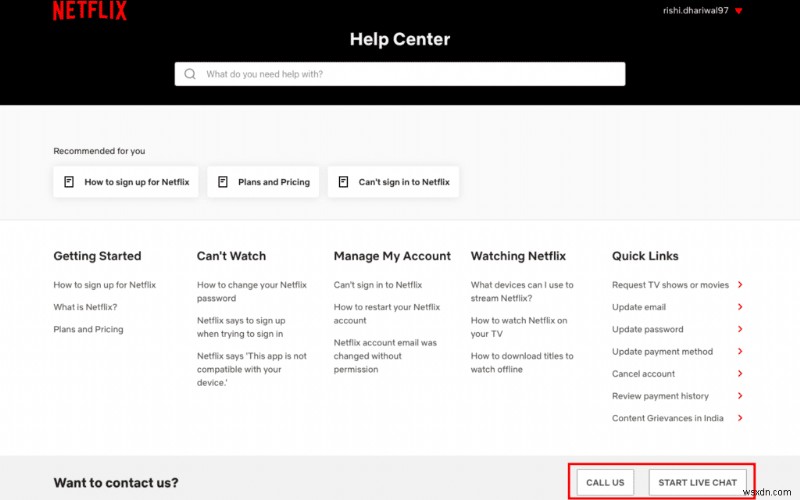Click the Getting Started heading

tap(97, 256)
